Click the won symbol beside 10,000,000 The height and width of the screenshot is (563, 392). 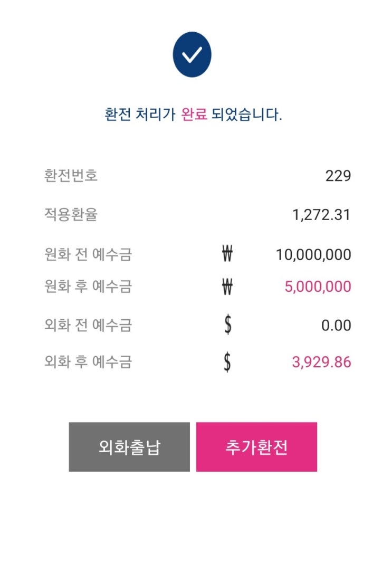point(227,255)
